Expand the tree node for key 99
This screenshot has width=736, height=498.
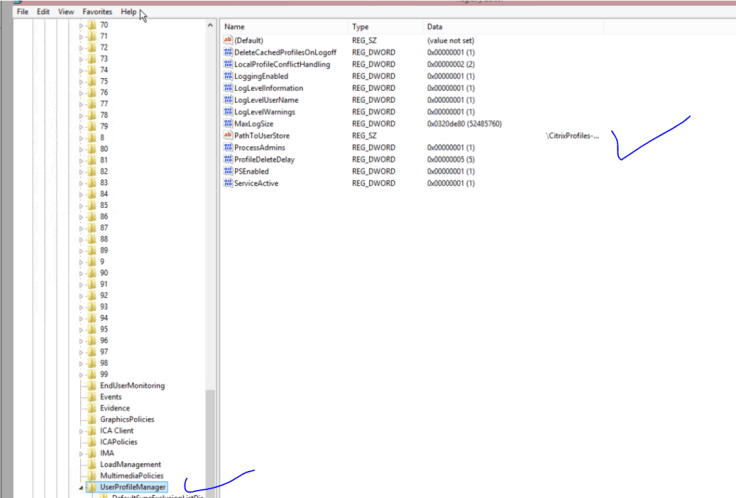pyautogui.click(x=82, y=374)
